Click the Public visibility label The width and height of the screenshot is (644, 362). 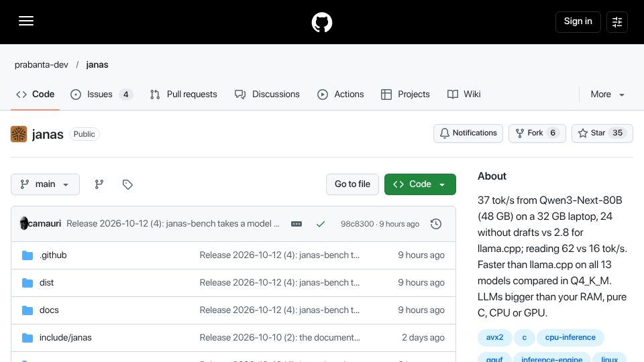pyautogui.click(x=85, y=134)
